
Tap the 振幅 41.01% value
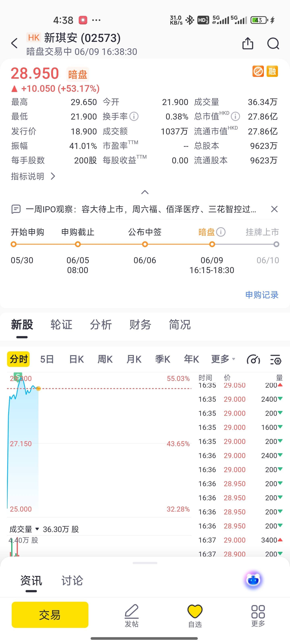[83, 146]
